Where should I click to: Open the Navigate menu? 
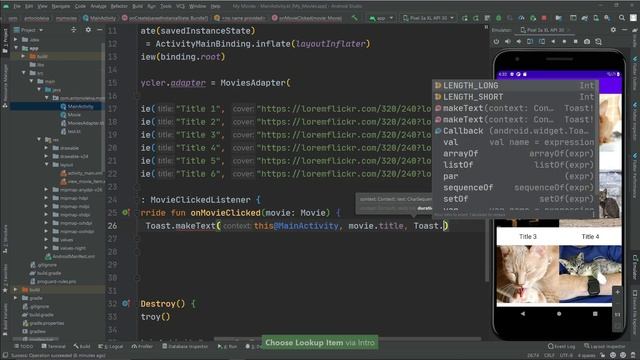[x=60, y=6]
